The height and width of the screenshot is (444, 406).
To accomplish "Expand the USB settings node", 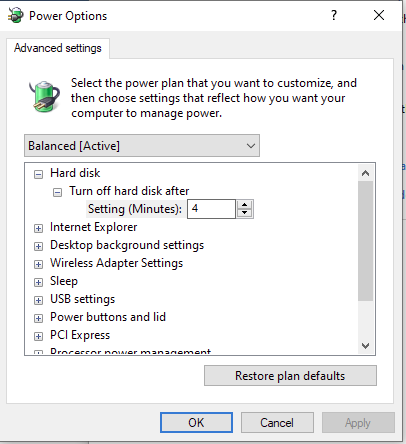I will (38, 300).
